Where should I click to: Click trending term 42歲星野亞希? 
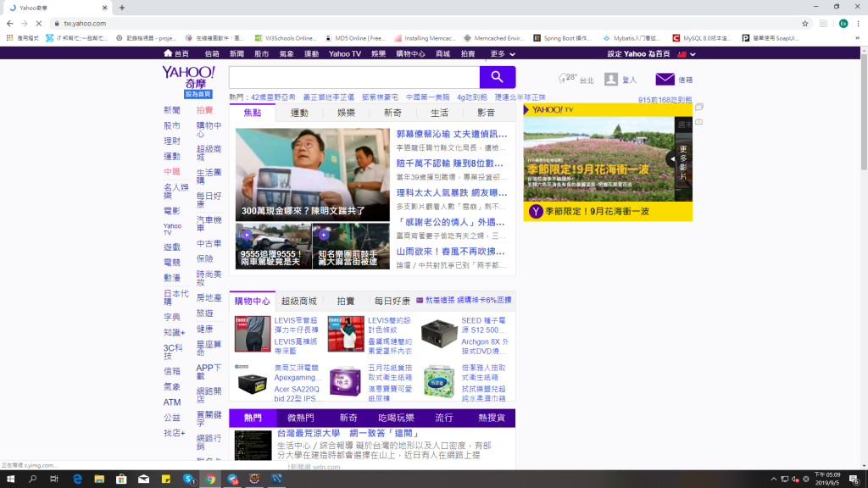coord(274,97)
